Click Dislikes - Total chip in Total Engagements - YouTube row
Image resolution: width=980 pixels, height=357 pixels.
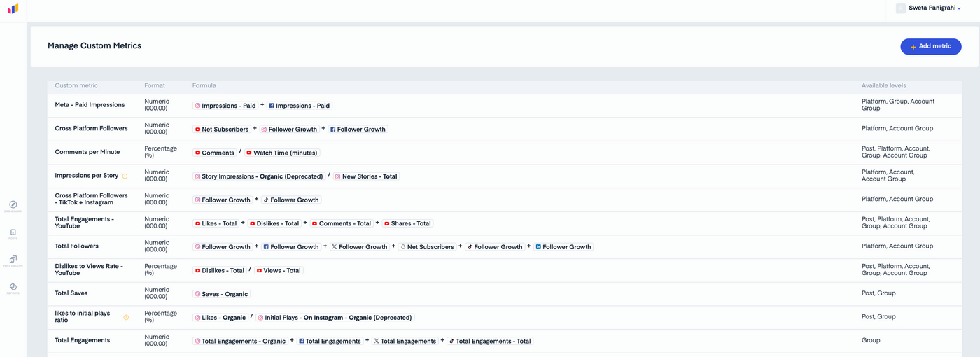[x=274, y=223]
